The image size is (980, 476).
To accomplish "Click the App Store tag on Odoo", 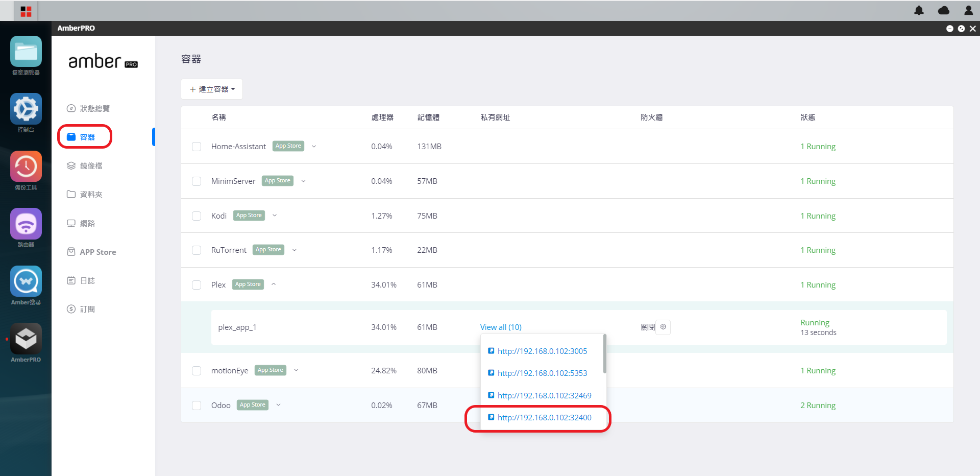I will coord(253,405).
